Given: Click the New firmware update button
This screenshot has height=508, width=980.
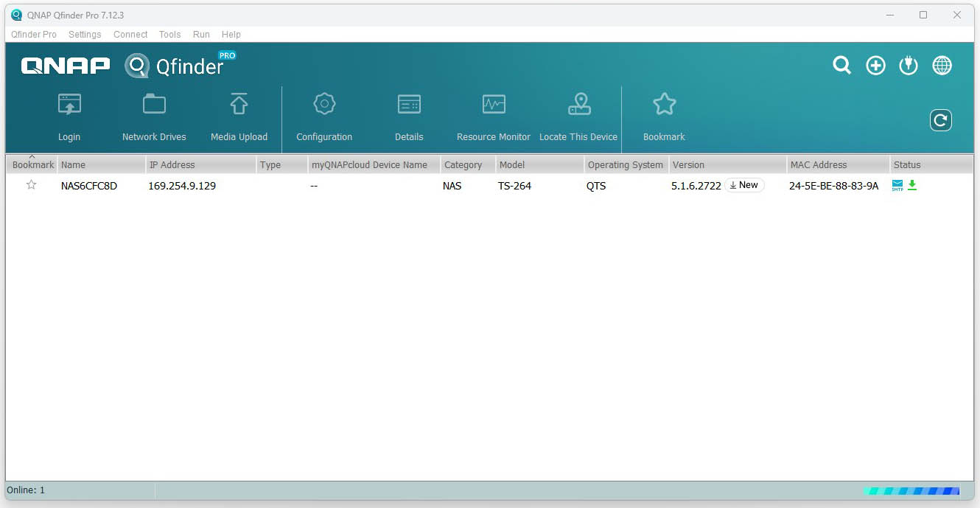Looking at the screenshot, I should [745, 185].
